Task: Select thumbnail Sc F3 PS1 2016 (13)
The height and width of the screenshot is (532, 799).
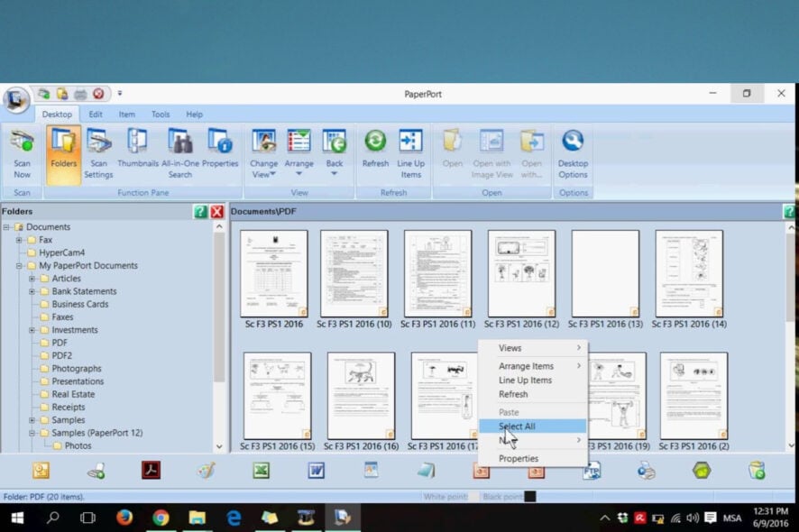Action: (x=605, y=273)
